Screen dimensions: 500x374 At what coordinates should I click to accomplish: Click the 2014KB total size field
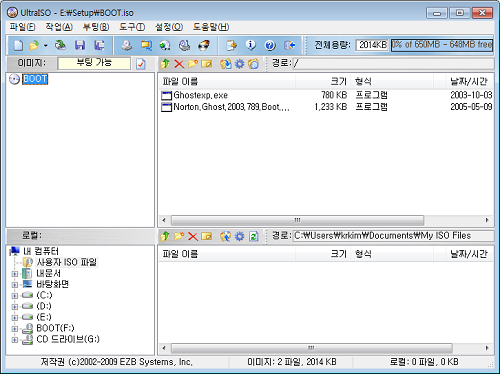click(372, 45)
